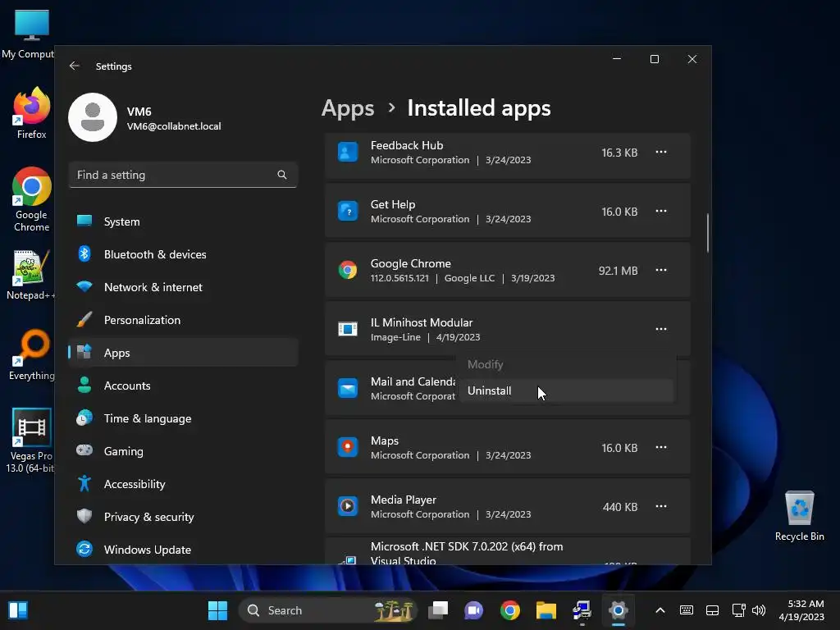Click the Google Chrome icon in apps list
The image size is (840, 630).
(x=348, y=270)
